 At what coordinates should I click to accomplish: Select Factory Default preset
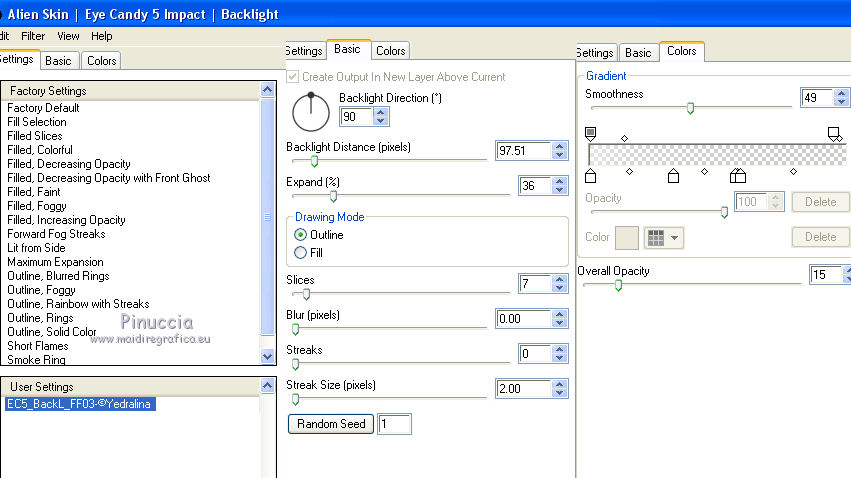pyautogui.click(x=43, y=108)
